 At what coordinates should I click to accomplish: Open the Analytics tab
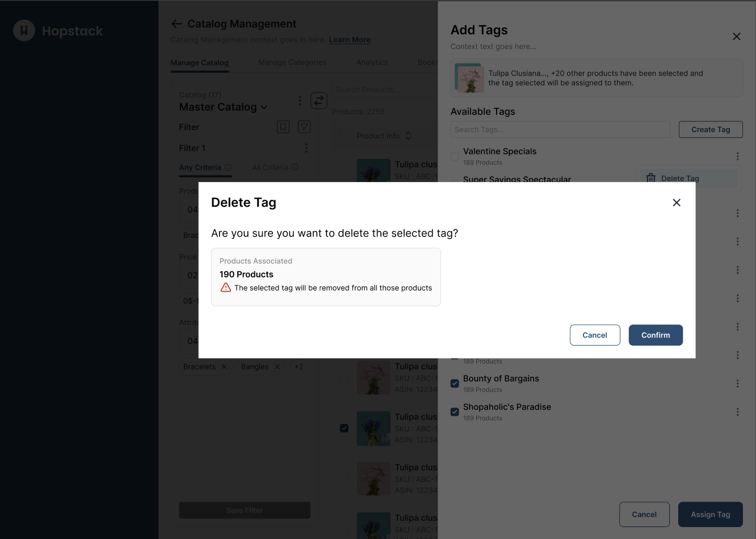(x=372, y=62)
